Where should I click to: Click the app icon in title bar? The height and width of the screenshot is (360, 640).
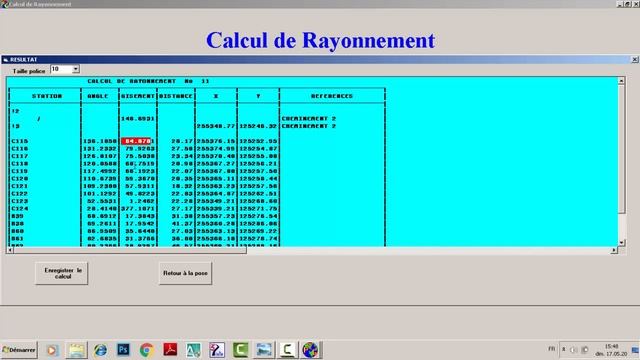pos(4,4)
